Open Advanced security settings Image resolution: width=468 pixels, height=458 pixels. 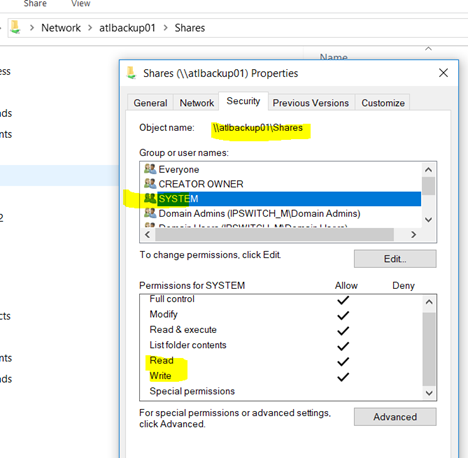click(x=395, y=417)
